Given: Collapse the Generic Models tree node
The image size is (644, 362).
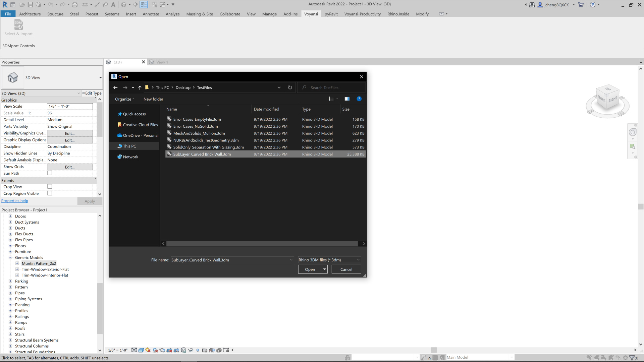Looking at the screenshot, I should pyautogui.click(x=10, y=257).
